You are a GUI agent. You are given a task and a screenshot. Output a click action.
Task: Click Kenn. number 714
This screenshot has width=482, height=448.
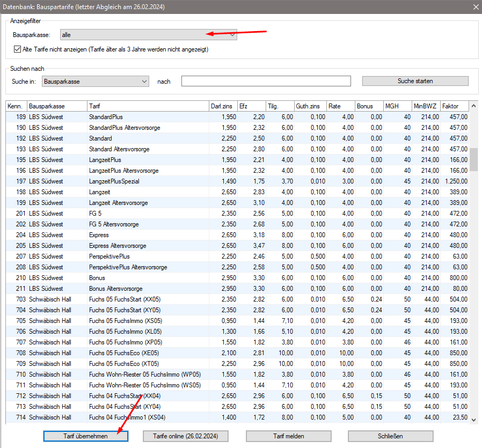coord(21,417)
